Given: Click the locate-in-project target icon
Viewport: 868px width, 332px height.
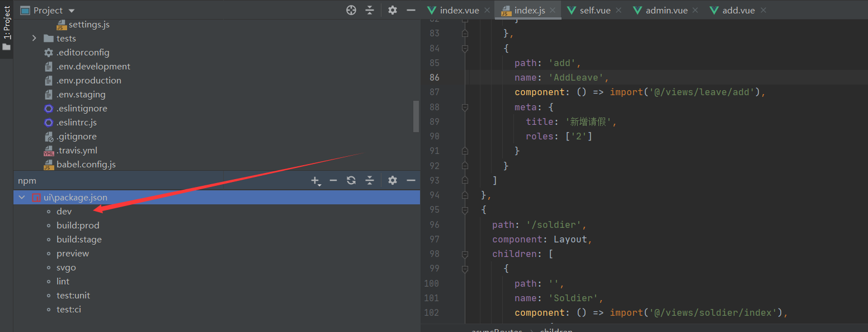Looking at the screenshot, I should pos(351,10).
